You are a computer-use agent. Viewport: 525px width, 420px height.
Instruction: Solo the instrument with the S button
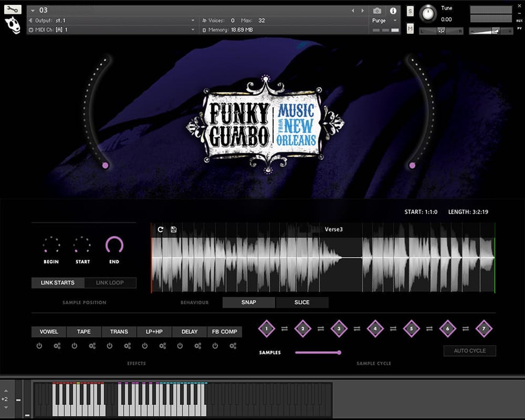[410, 11]
